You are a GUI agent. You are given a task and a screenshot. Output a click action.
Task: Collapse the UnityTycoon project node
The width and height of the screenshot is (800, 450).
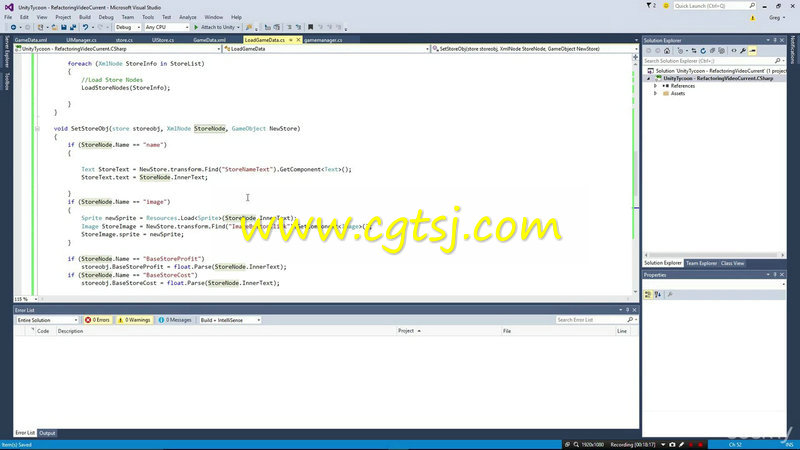[x=649, y=79]
